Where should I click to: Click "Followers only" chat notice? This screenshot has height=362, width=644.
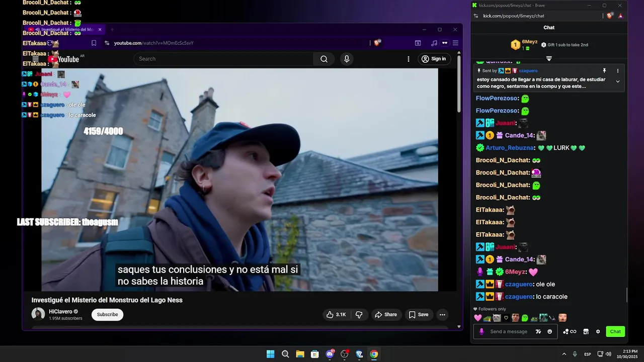click(492, 309)
